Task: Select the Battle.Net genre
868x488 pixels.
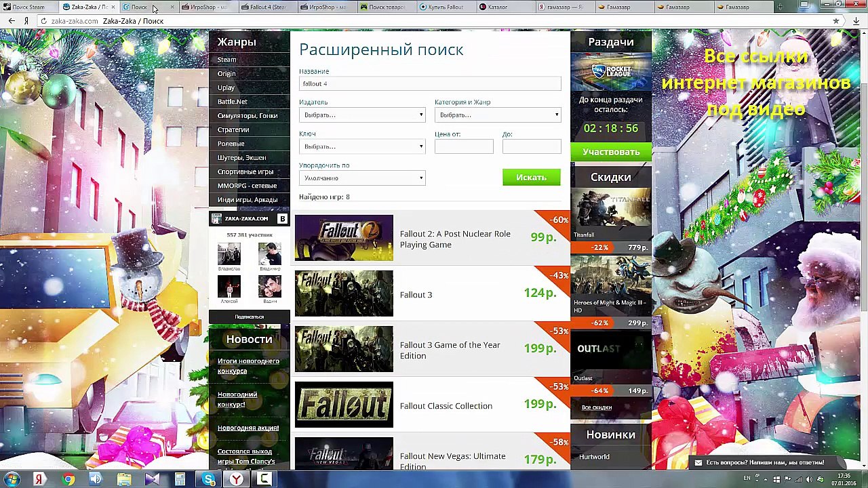Action: [232, 102]
